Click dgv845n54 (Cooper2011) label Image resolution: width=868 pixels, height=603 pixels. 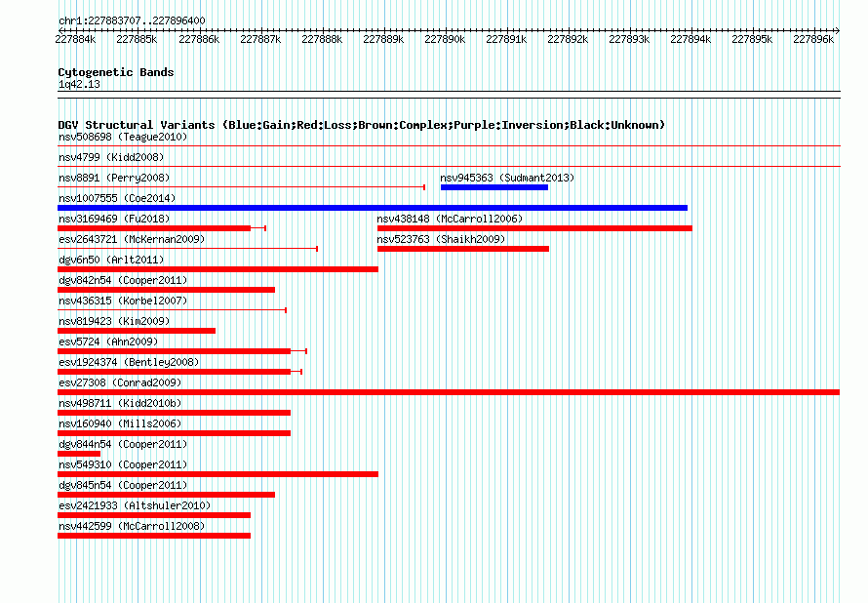tap(123, 485)
